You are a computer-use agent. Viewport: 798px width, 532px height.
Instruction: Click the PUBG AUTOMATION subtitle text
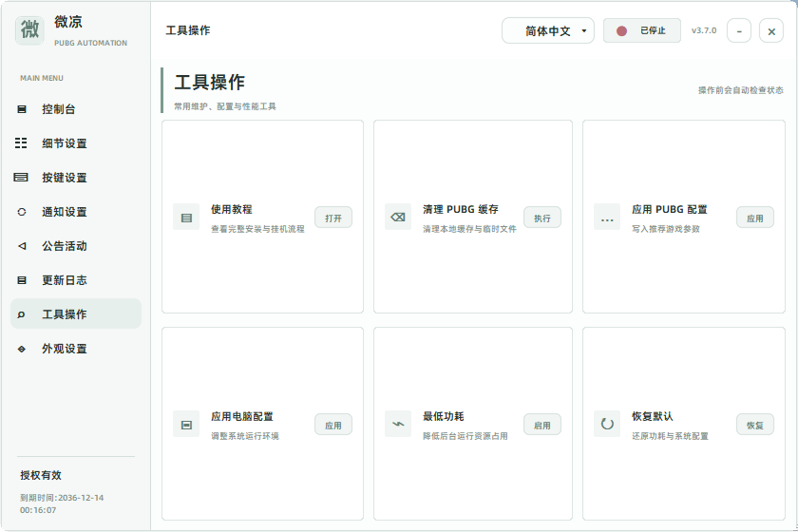click(x=90, y=43)
